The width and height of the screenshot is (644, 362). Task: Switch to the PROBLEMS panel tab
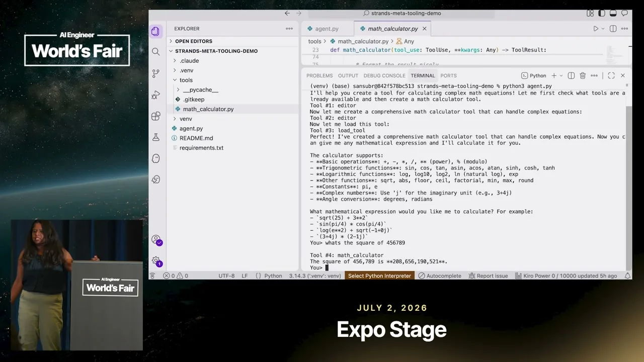click(x=319, y=75)
